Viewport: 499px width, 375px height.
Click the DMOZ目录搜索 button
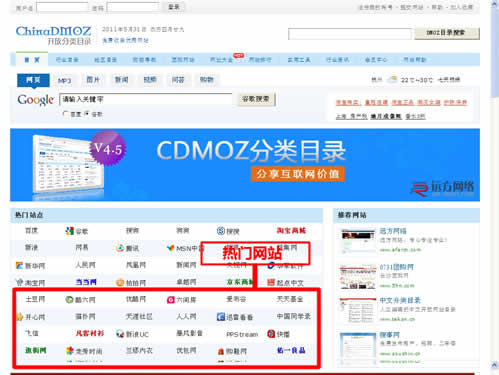click(447, 33)
